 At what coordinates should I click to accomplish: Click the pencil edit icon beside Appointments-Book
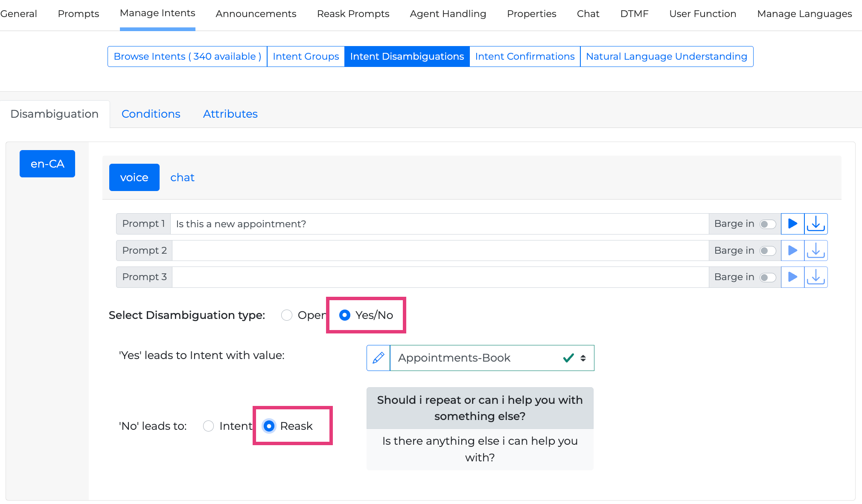click(378, 358)
